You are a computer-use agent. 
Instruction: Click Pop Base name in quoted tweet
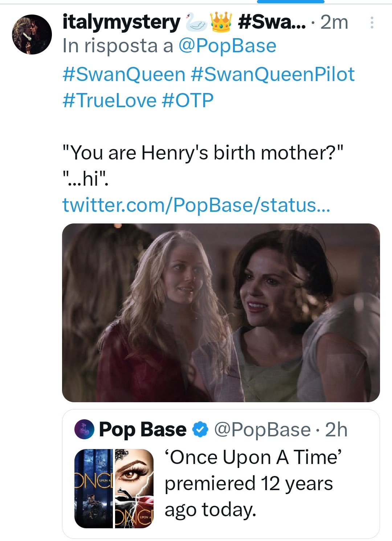click(143, 429)
